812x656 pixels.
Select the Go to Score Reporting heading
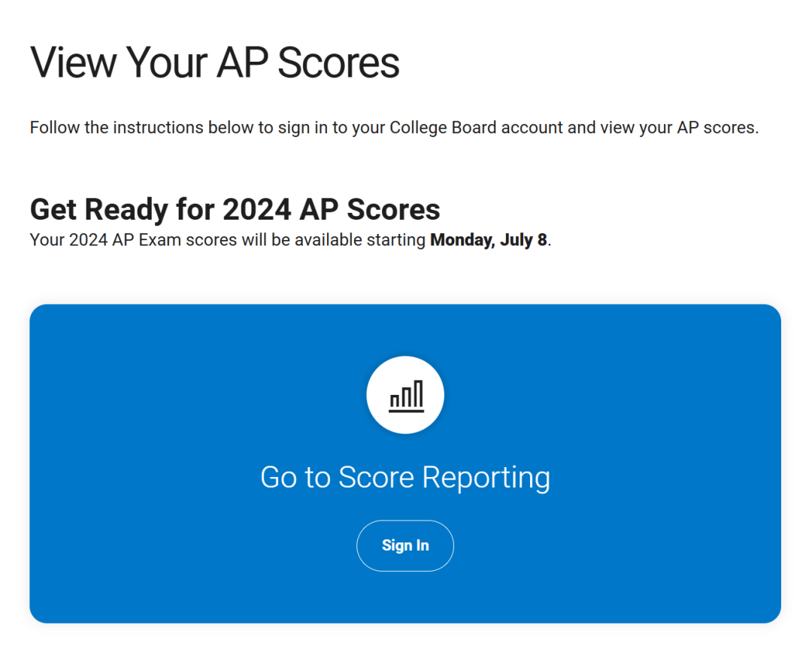click(x=405, y=477)
